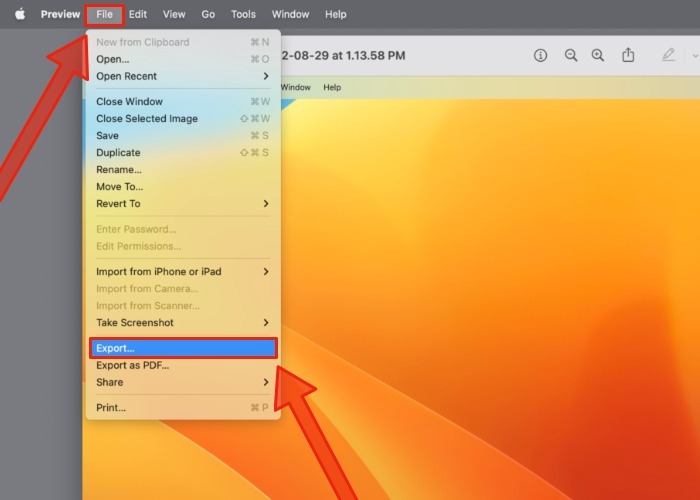The width and height of the screenshot is (700, 500).
Task: Choose Rename... from the File menu
Action: point(183,170)
